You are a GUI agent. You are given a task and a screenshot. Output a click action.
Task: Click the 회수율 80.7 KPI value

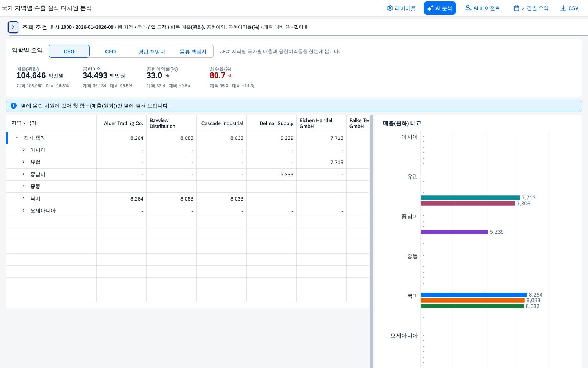(x=217, y=75)
